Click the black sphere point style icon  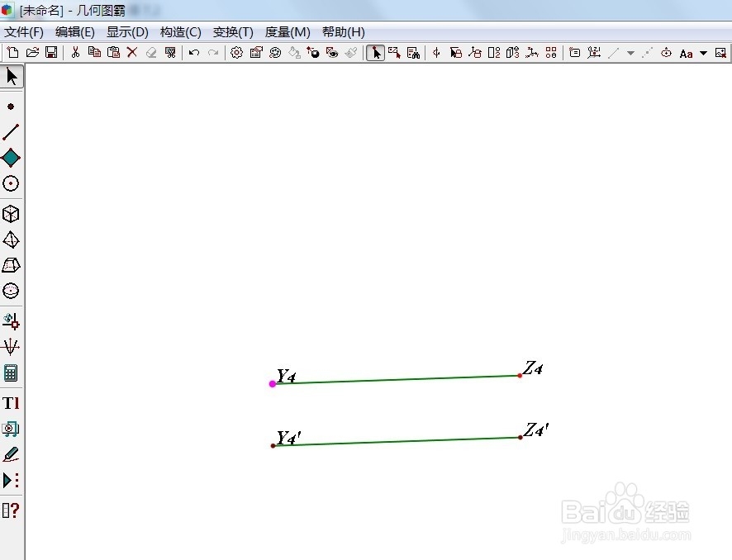tap(313, 53)
